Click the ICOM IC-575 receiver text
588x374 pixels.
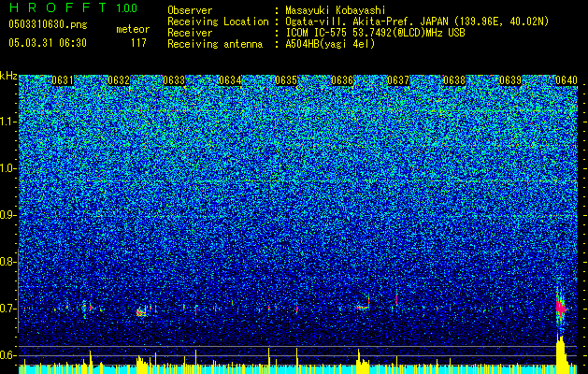coord(375,33)
